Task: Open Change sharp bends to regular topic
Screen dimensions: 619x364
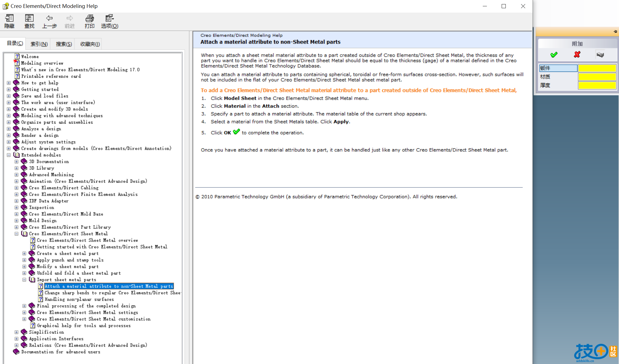Action: click(x=112, y=293)
